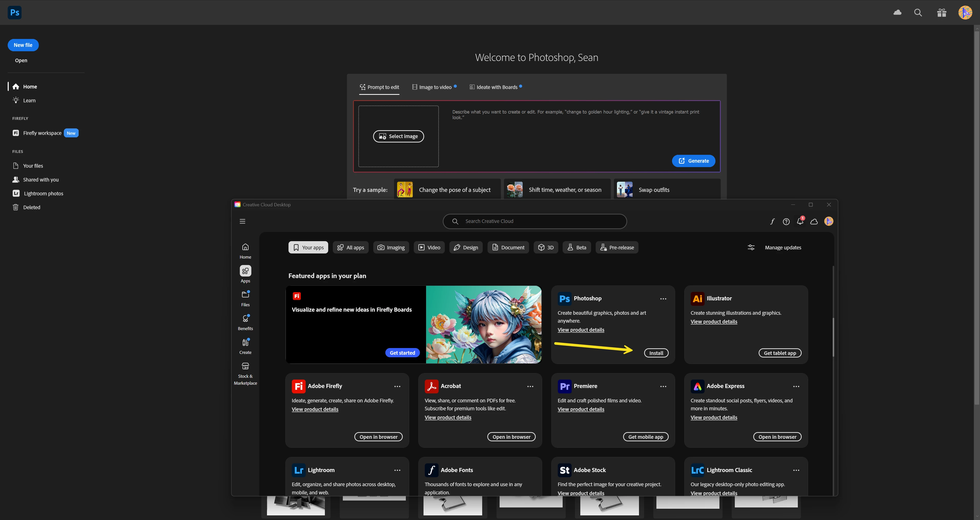
Task: Open Premiere card more options menu
Action: click(x=663, y=386)
